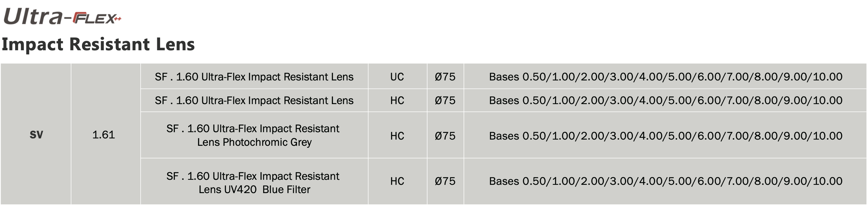Click HC coating in Blue Filter row

click(397, 181)
